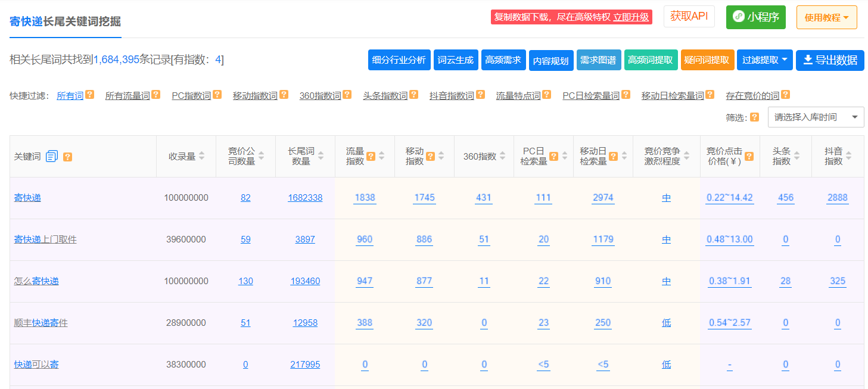868x389 pixels.
Task: Open the 使用教程 dropdown menu
Action: [826, 17]
